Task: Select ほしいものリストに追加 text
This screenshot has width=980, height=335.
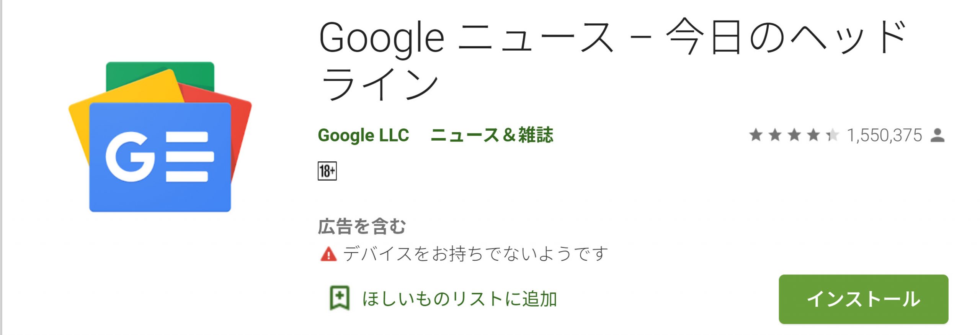Action: (459, 299)
